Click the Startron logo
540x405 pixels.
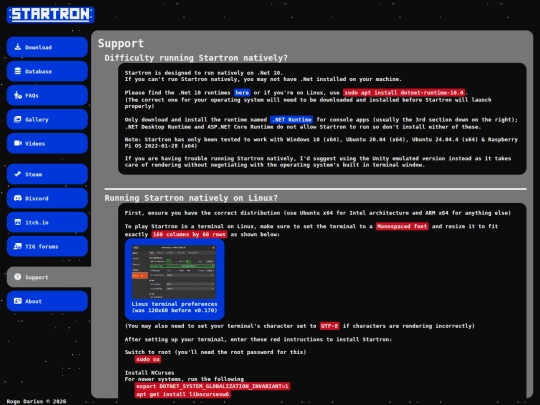point(51,14)
